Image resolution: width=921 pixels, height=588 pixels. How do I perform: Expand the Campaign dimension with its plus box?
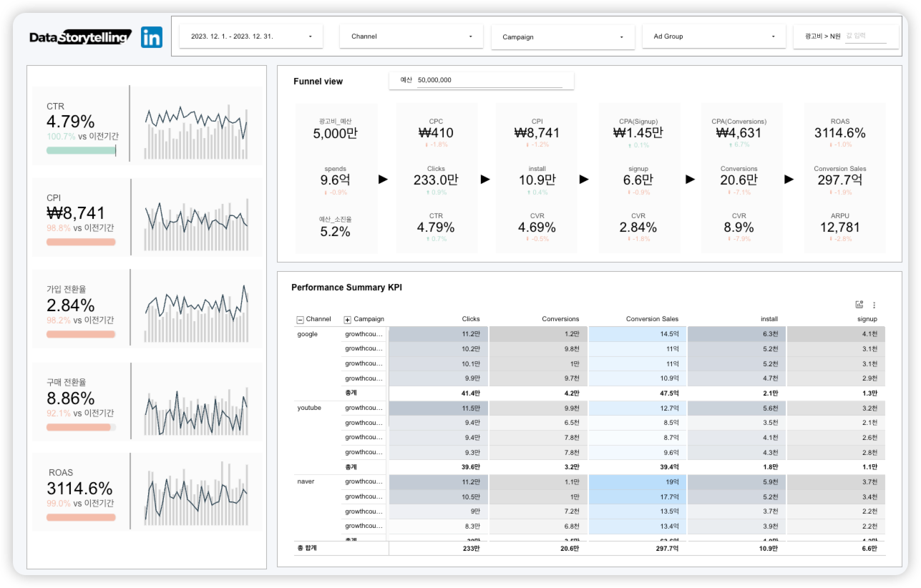pos(348,320)
